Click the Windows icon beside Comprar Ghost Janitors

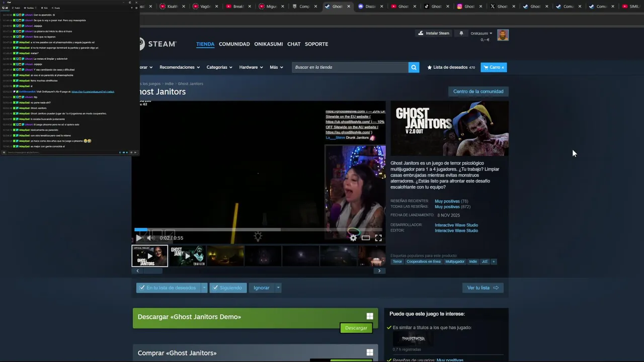[370, 352]
